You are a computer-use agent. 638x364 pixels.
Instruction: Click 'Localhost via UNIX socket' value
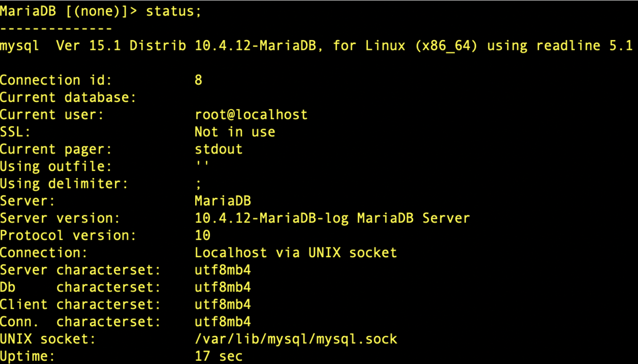296,253
